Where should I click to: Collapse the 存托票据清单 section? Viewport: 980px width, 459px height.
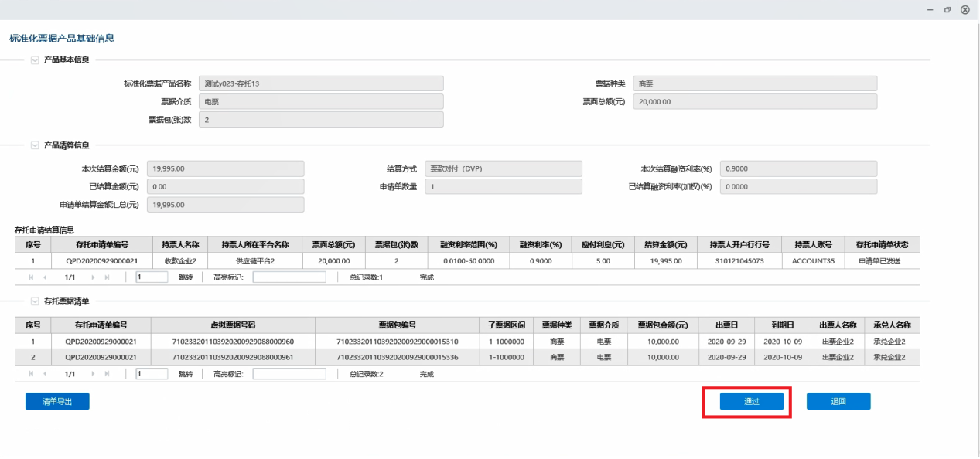(x=35, y=301)
